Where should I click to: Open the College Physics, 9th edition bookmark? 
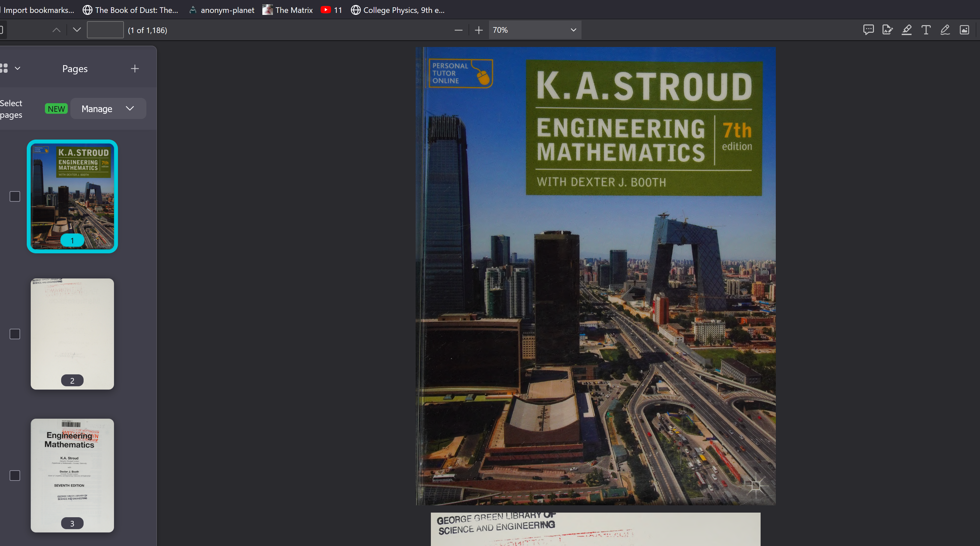click(x=397, y=10)
